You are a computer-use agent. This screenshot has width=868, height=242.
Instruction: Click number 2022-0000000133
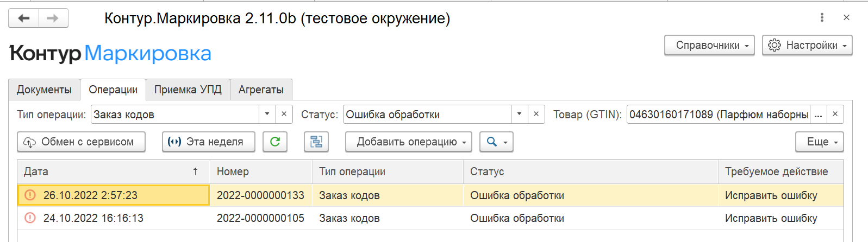coord(260,195)
